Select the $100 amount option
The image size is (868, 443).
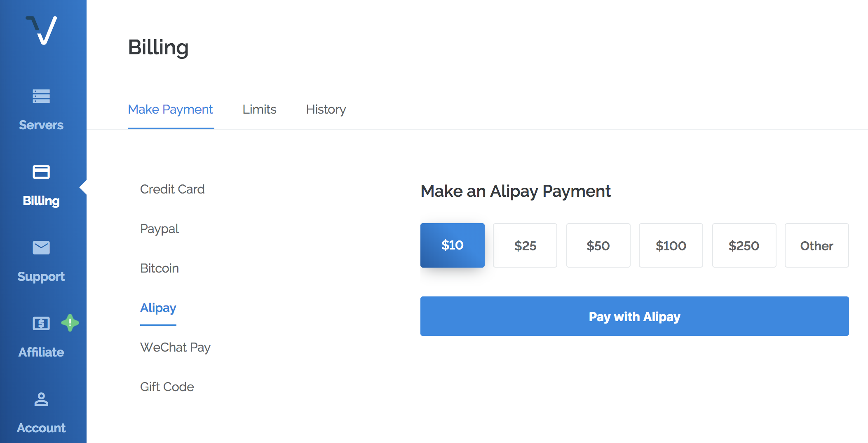[671, 246]
